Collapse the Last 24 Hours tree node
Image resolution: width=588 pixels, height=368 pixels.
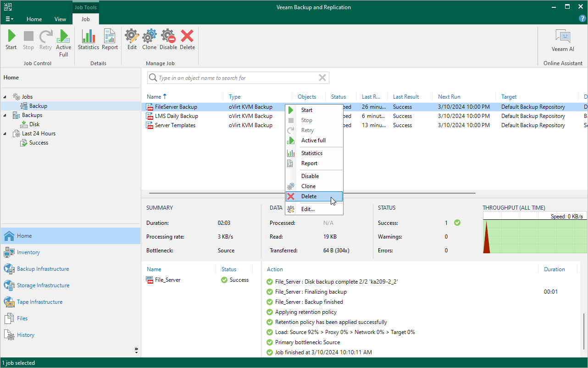[x=5, y=134]
